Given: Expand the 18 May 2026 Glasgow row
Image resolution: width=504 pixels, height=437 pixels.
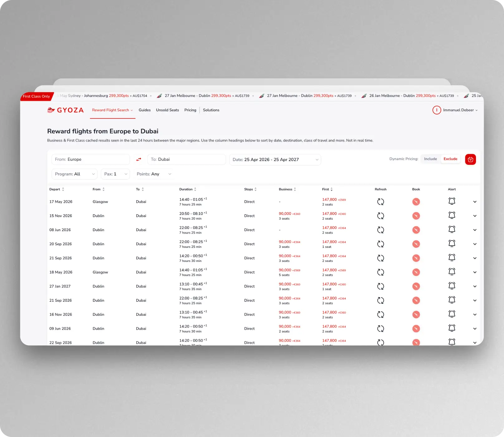Looking at the screenshot, I should tap(475, 273).
